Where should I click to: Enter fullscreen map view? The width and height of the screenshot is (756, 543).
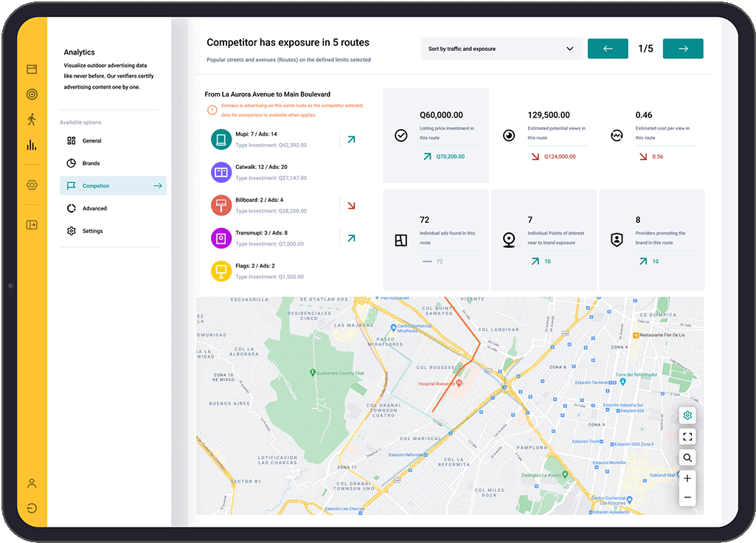point(687,437)
